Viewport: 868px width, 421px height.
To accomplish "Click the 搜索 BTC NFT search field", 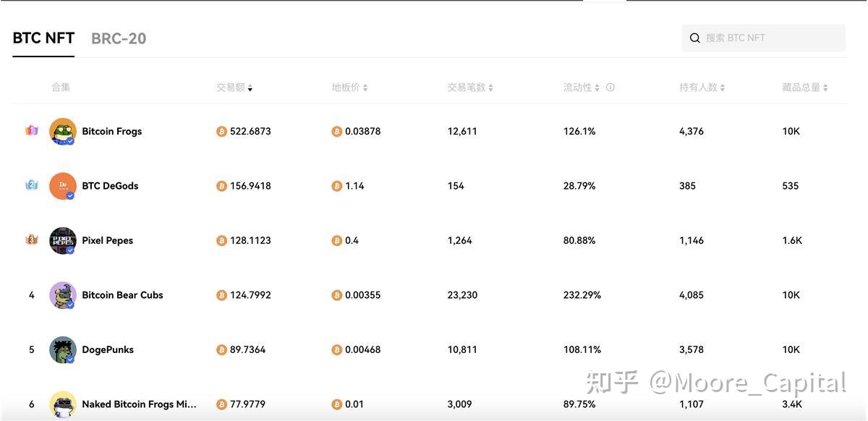I will coord(770,38).
